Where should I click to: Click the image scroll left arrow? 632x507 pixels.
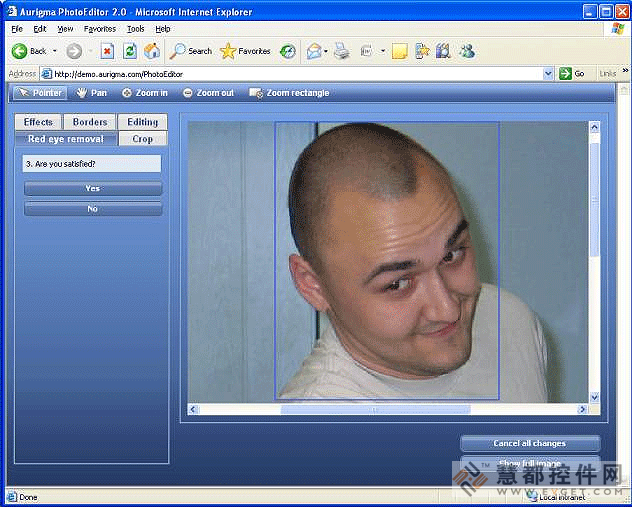click(193, 409)
